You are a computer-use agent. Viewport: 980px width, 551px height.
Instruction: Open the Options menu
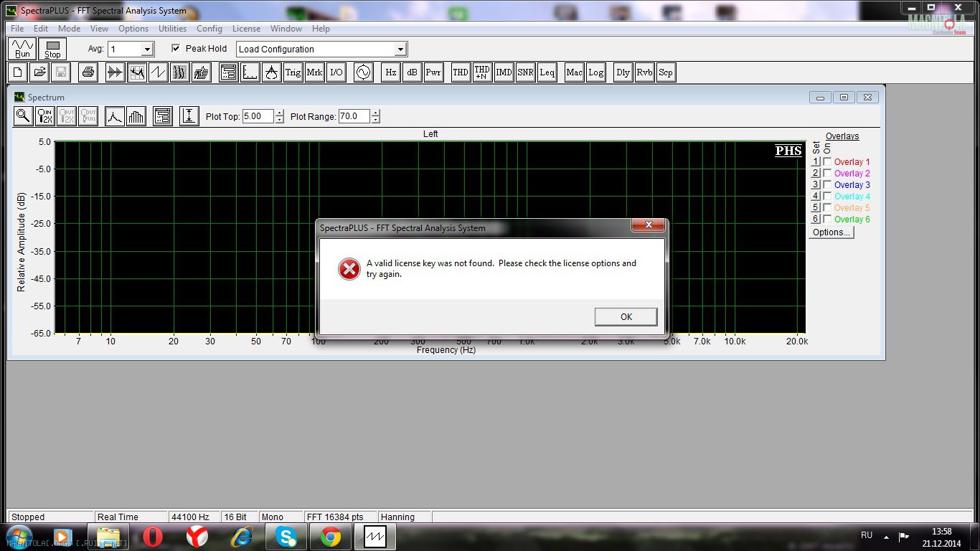(x=133, y=29)
